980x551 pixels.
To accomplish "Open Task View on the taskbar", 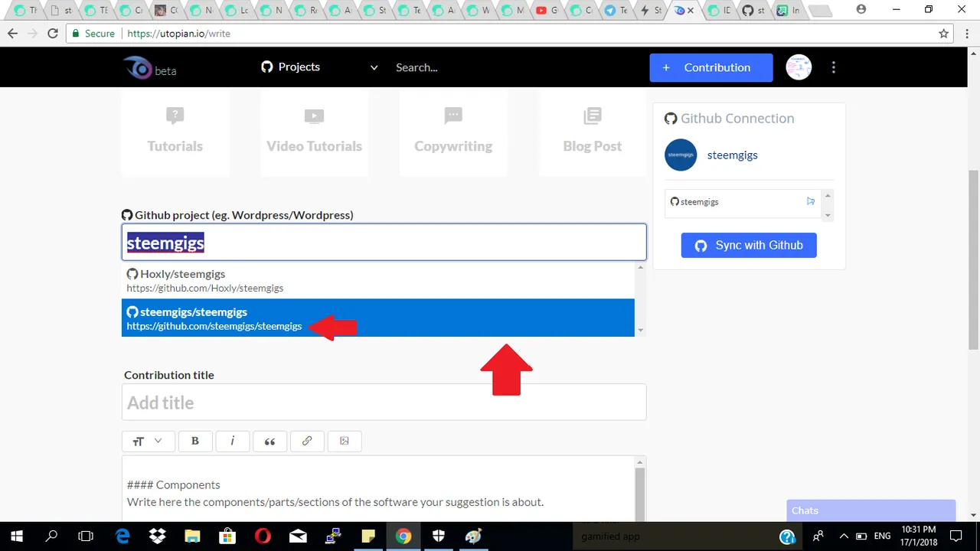I will pyautogui.click(x=86, y=536).
